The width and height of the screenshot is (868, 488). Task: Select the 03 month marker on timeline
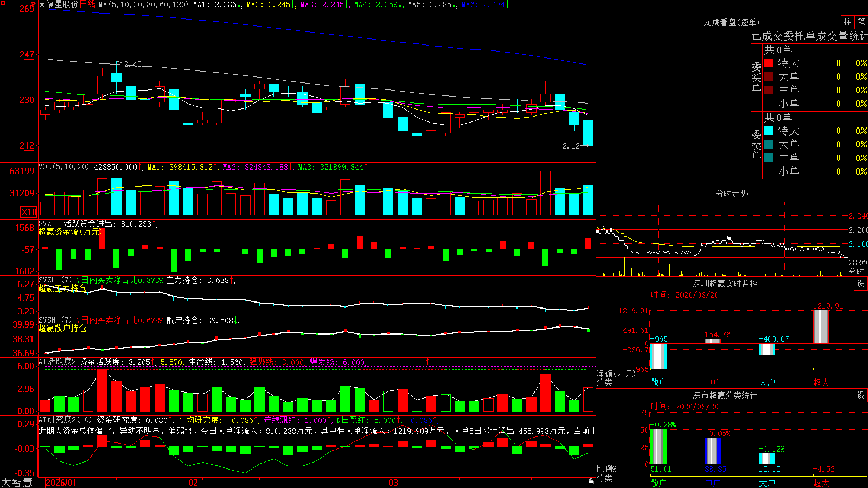pos(393,483)
